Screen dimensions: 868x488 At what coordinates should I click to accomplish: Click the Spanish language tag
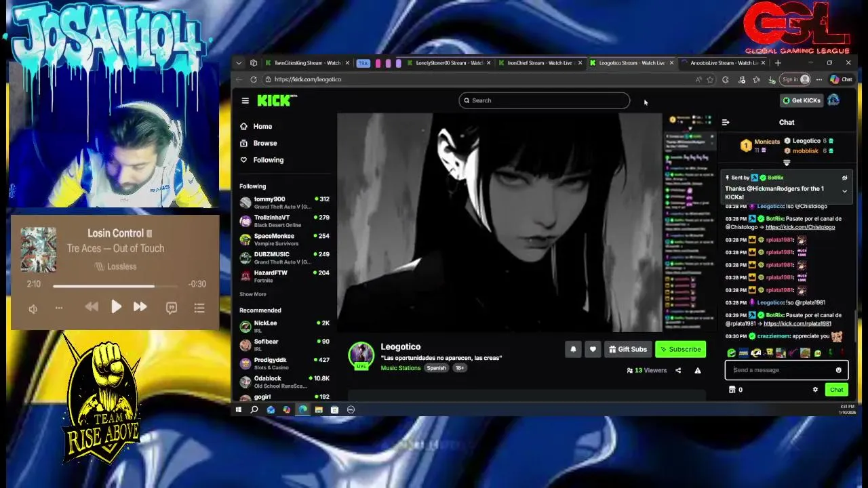(x=436, y=368)
